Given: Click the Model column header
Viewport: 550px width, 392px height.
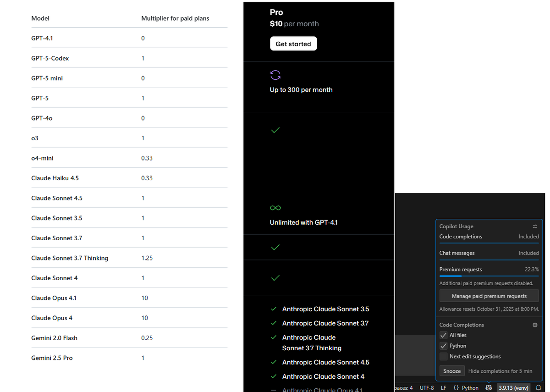Looking at the screenshot, I should point(40,18).
